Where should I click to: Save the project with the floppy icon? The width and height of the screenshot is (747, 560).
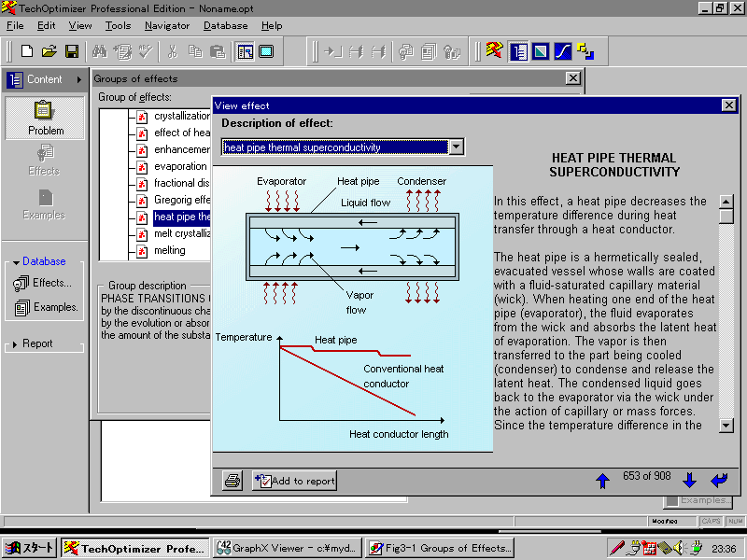[72, 51]
